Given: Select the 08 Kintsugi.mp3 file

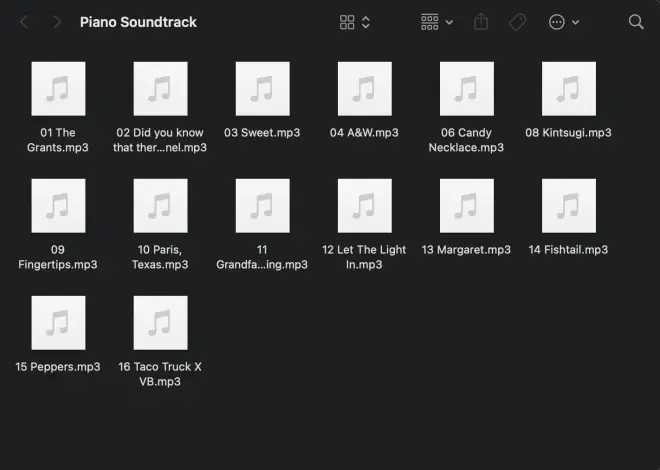Looking at the screenshot, I should tap(568, 89).
